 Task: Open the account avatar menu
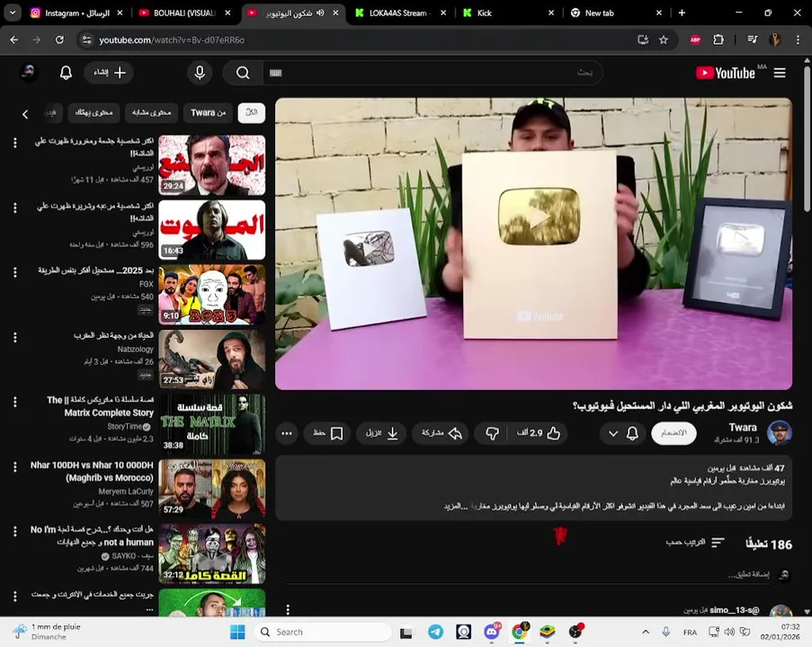pos(29,73)
